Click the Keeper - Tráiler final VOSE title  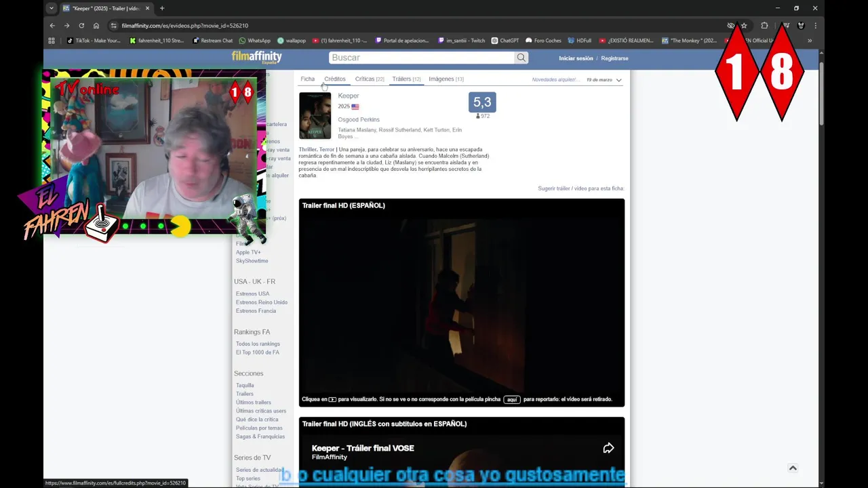363,448
